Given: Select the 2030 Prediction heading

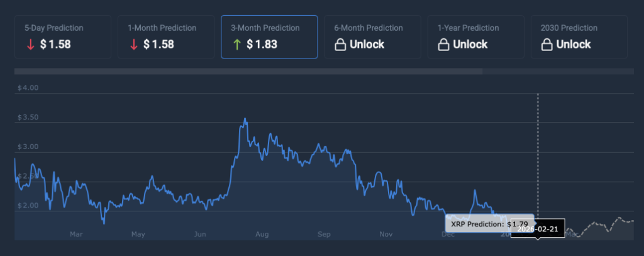Looking at the screenshot, I should (569, 28).
